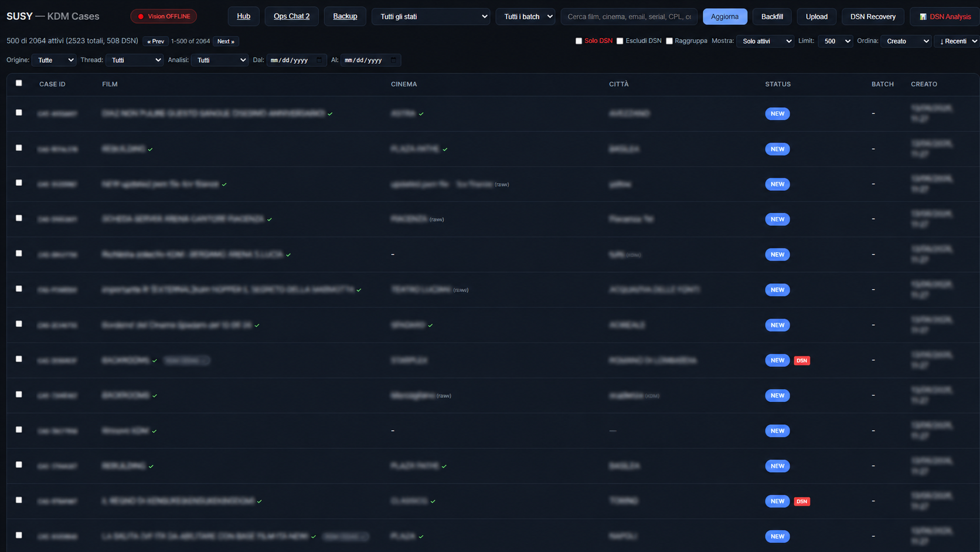The height and width of the screenshot is (552, 980).
Task: Go to the Backup page
Action: pos(345,16)
